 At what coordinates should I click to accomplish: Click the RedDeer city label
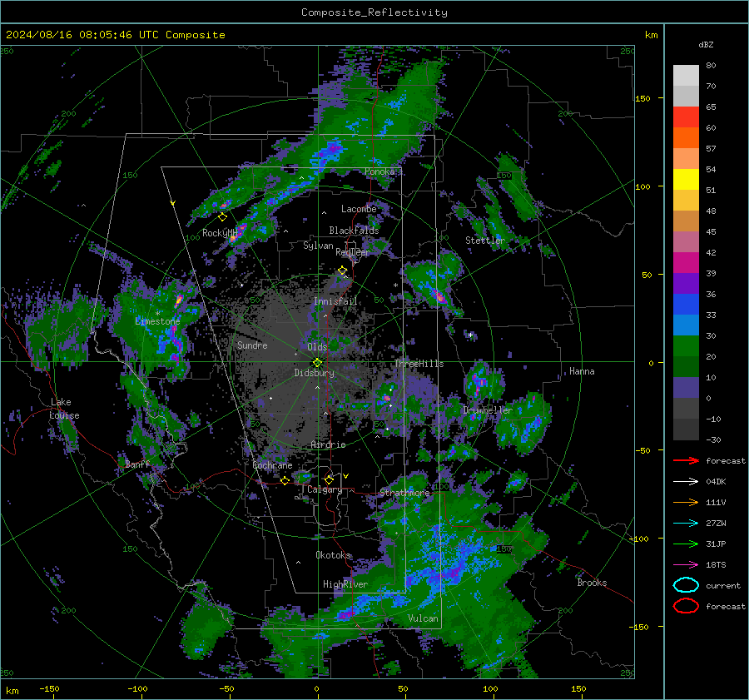(x=353, y=252)
